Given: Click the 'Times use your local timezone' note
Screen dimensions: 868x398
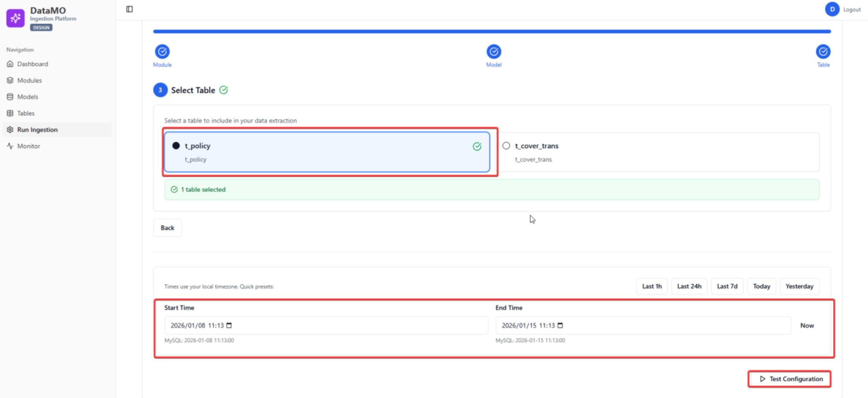Looking at the screenshot, I should (x=219, y=287).
